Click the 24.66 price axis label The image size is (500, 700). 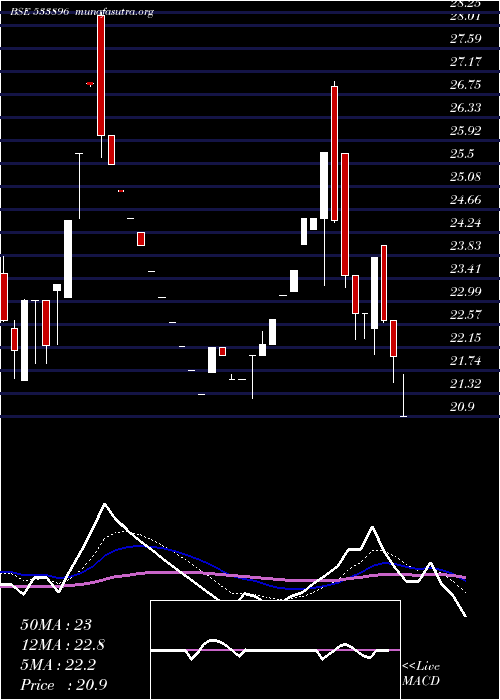(465, 200)
